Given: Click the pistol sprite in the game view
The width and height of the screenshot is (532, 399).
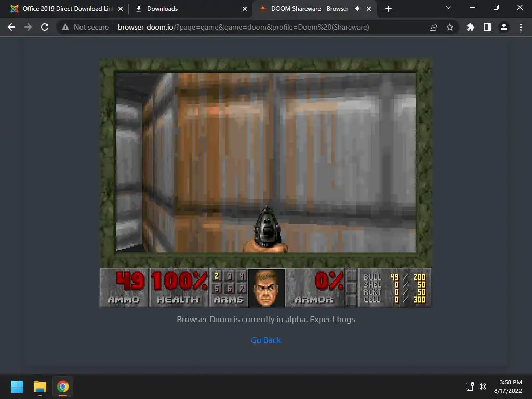Looking at the screenshot, I should tap(266, 230).
